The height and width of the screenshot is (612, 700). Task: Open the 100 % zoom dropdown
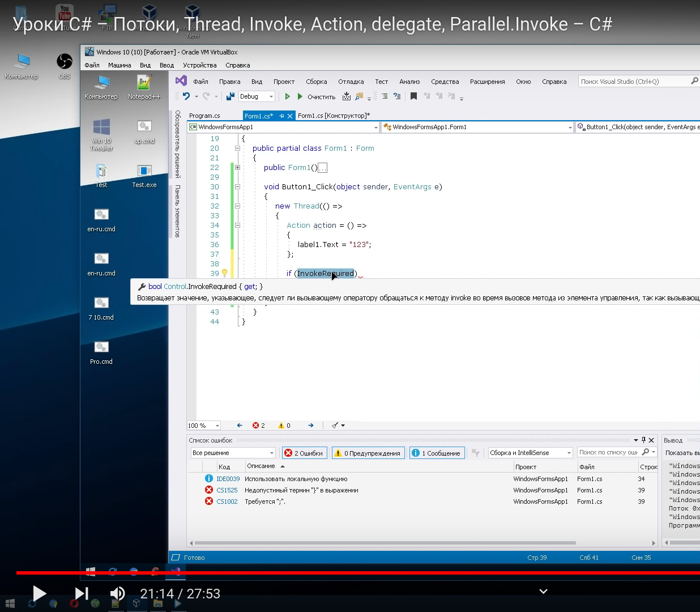[x=204, y=425]
